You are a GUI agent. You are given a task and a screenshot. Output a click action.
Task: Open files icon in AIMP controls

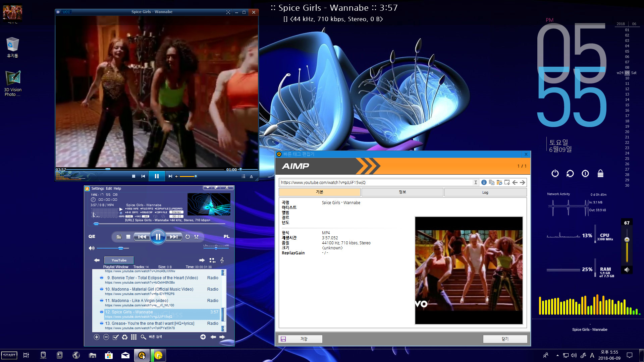[x=119, y=237]
